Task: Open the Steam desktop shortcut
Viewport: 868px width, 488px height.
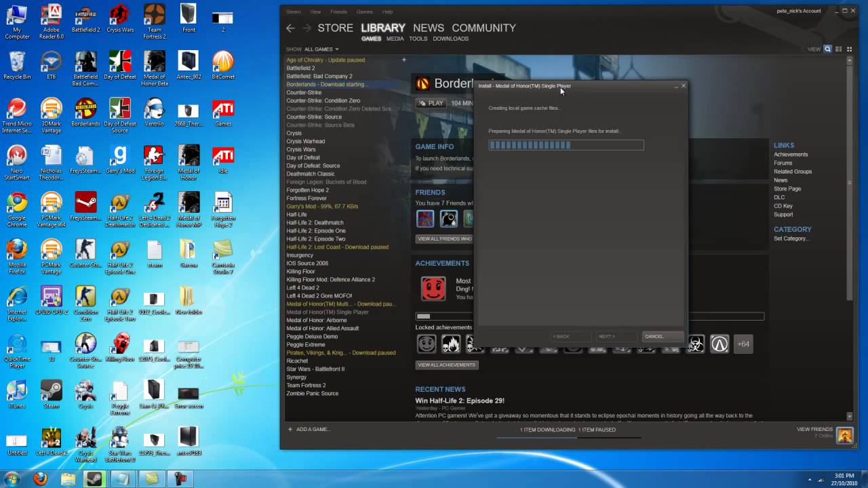Action: (x=51, y=394)
